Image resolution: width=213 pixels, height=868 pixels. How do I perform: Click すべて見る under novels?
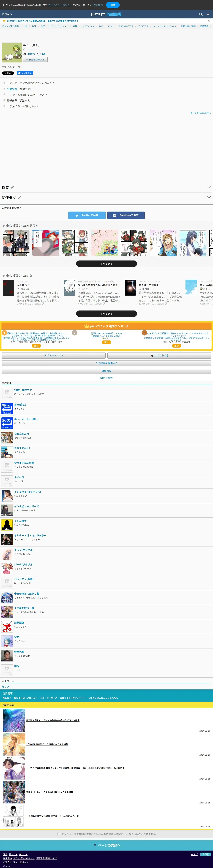click(x=106, y=314)
